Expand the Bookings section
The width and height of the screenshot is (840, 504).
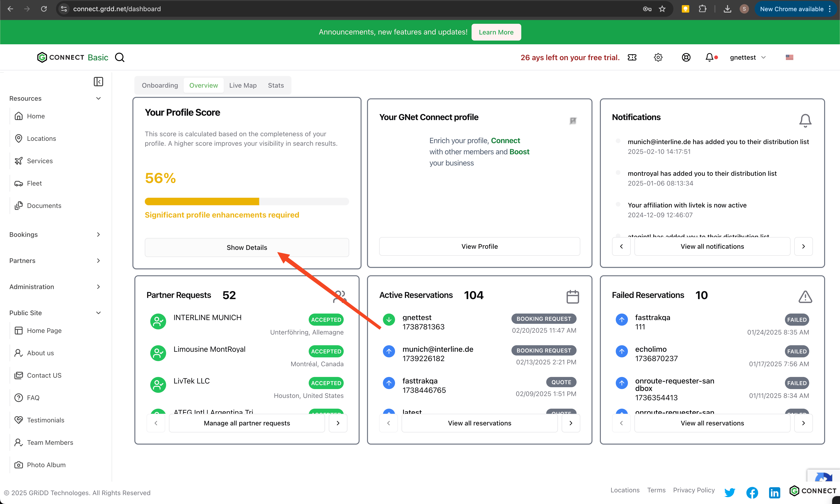[55, 235]
